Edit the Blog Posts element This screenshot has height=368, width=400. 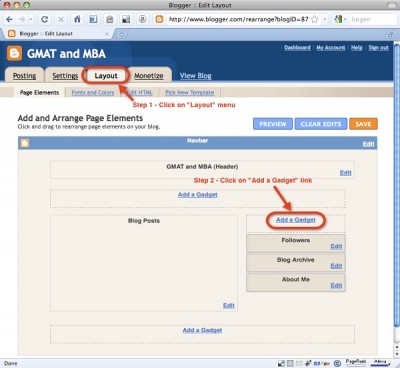tap(229, 306)
